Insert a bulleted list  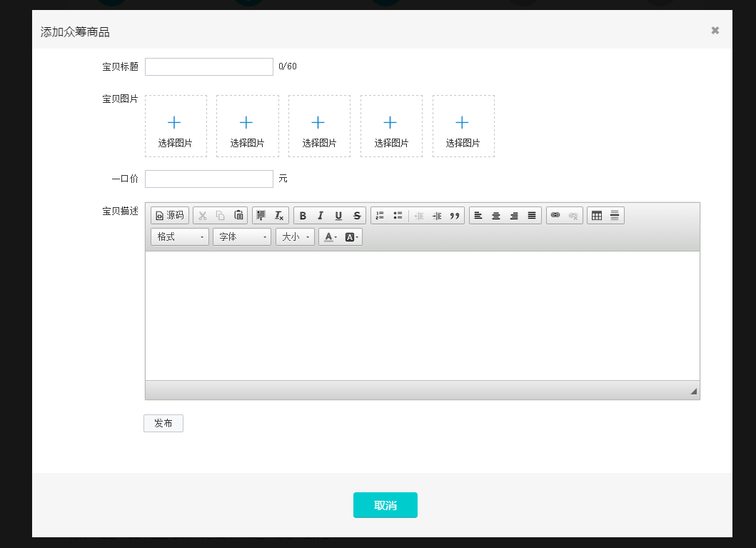(398, 216)
